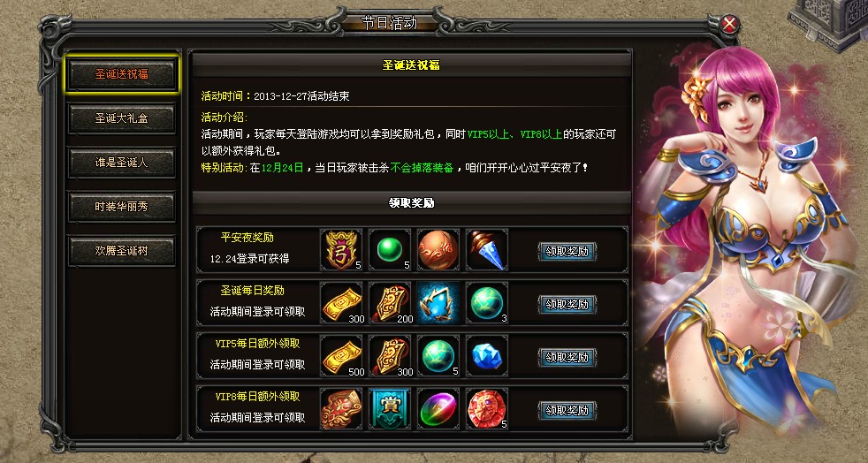Click the rainbow oval gem icon
Image resolution: width=868 pixels, height=463 pixels.
point(438,409)
